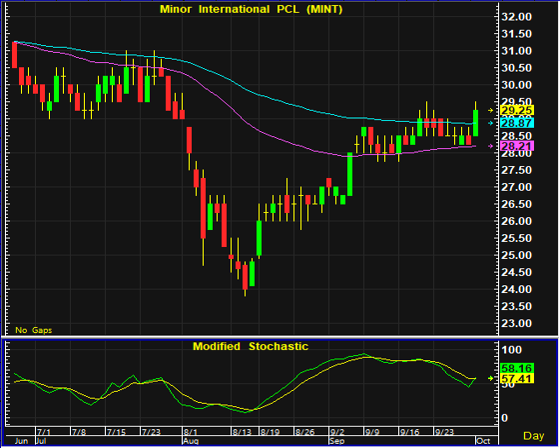Viewport: 560px width, 448px height.
Task: Select the 8/13 date marker on time axis
Action: point(242,432)
